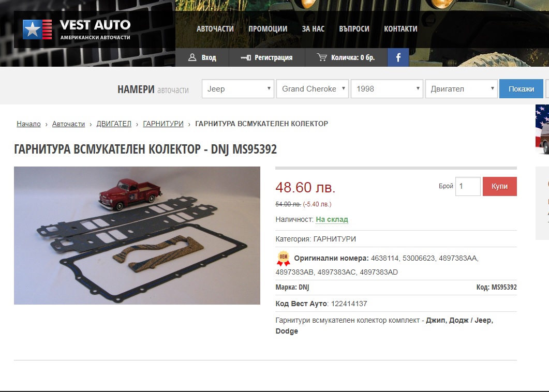The height and width of the screenshot is (392, 549).
Task: Expand the Двигател category dropdown
Action: point(462,89)
